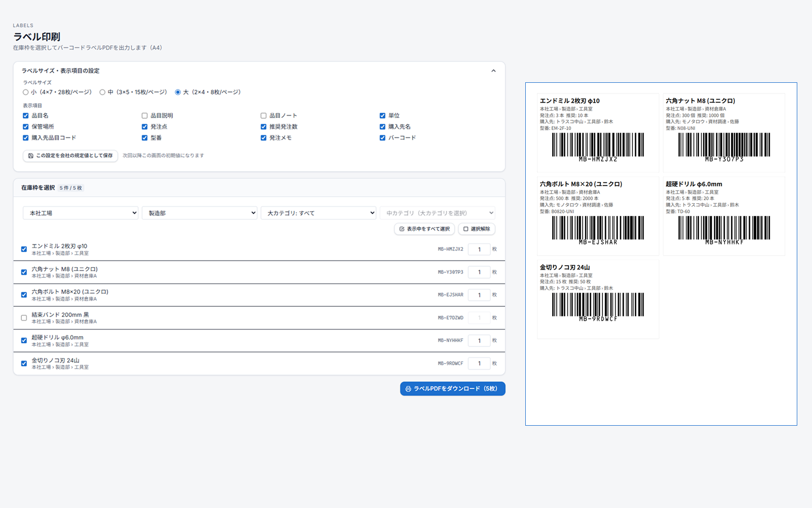Enable the 品目説明 display checkbox
This screenshot has height=508, width=812.
point(145,116)
